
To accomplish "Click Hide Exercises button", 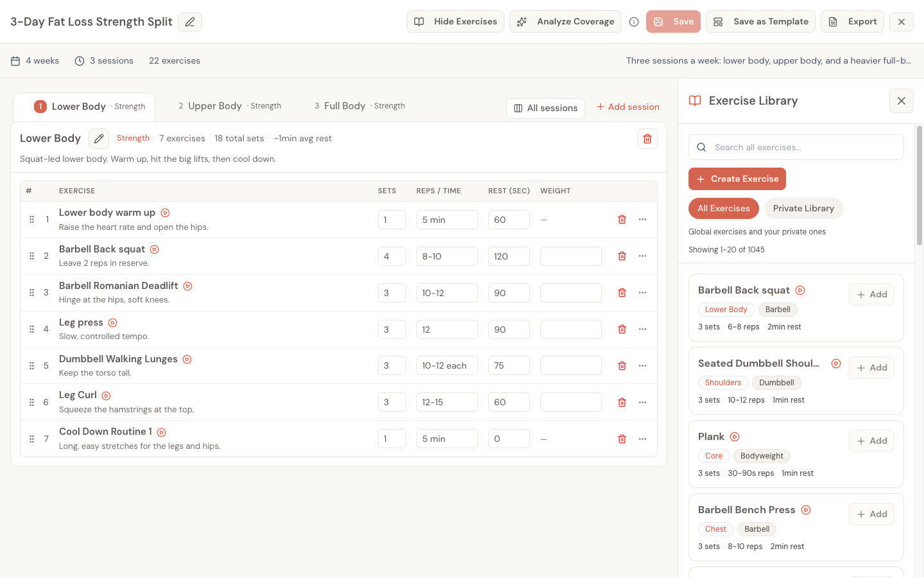I will 456,22.
